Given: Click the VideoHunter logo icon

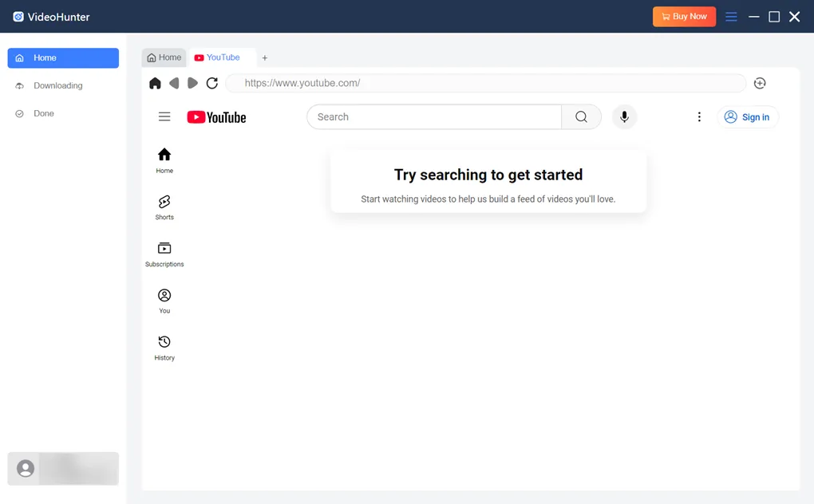Looking at the screenshot, I should (x=18, y=17).
